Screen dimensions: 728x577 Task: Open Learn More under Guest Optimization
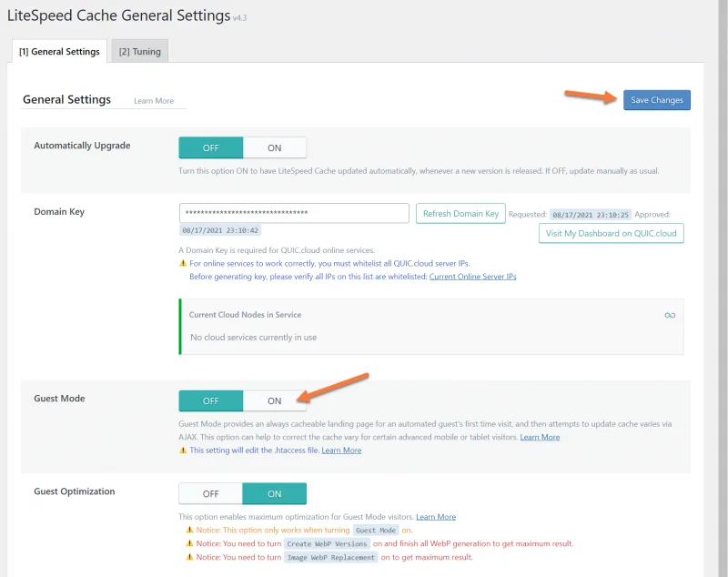coord(436,517)
